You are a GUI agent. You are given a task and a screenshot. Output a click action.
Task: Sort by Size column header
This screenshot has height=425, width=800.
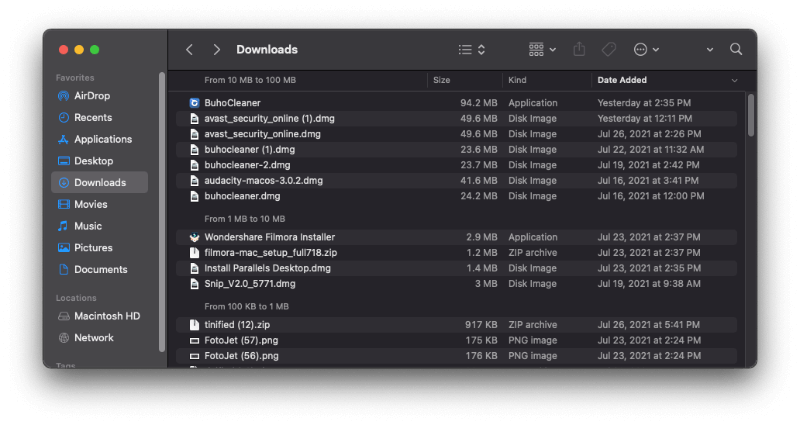click(x=441, y=80)
